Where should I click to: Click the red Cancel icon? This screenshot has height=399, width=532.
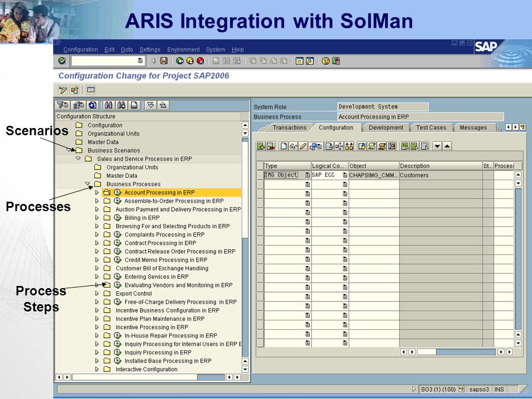coord(201,61)
